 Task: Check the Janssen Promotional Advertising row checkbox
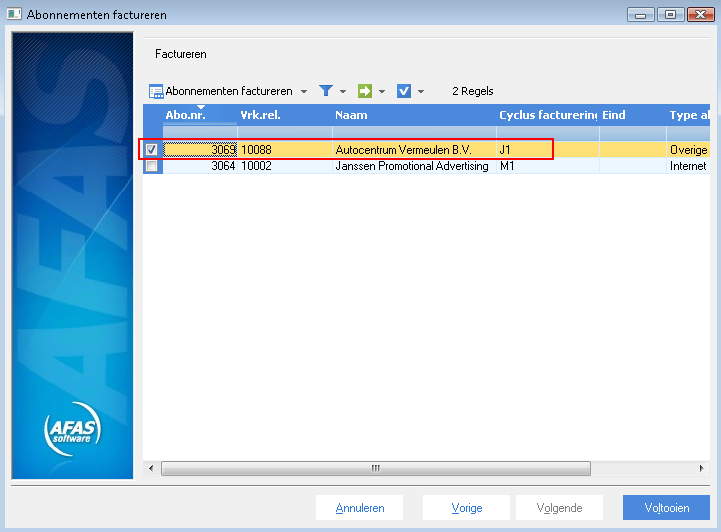point(151,166)
